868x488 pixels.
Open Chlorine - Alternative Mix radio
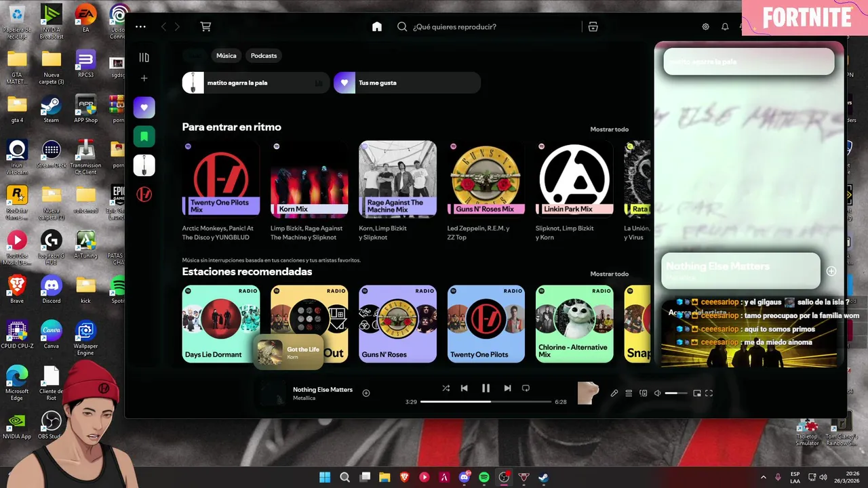pyautogui.click(x=574, y=324)
